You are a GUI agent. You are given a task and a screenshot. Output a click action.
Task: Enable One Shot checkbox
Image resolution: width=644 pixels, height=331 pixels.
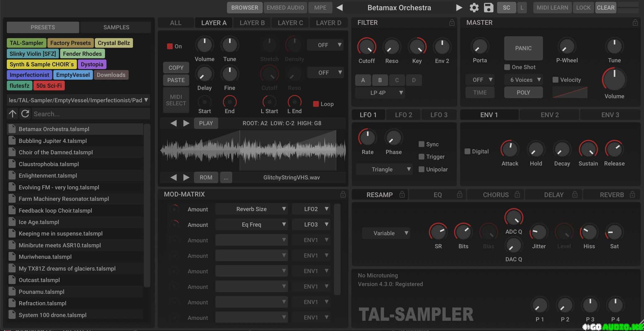[x=507, y=67]
